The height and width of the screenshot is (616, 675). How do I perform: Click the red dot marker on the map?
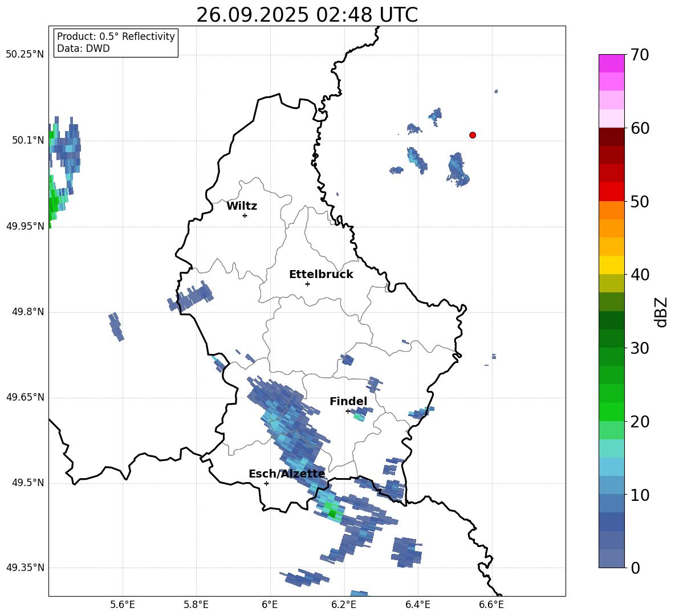(x=472, y=135)
